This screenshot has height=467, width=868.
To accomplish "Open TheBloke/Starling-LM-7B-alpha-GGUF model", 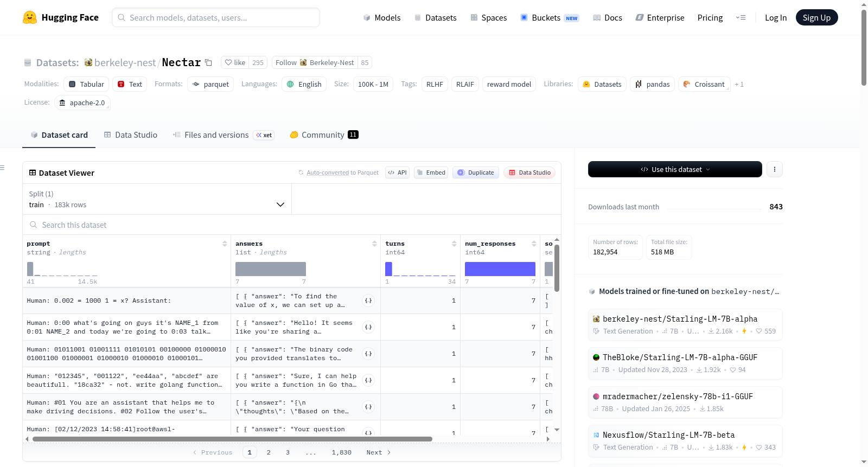I will click(685, 363).
